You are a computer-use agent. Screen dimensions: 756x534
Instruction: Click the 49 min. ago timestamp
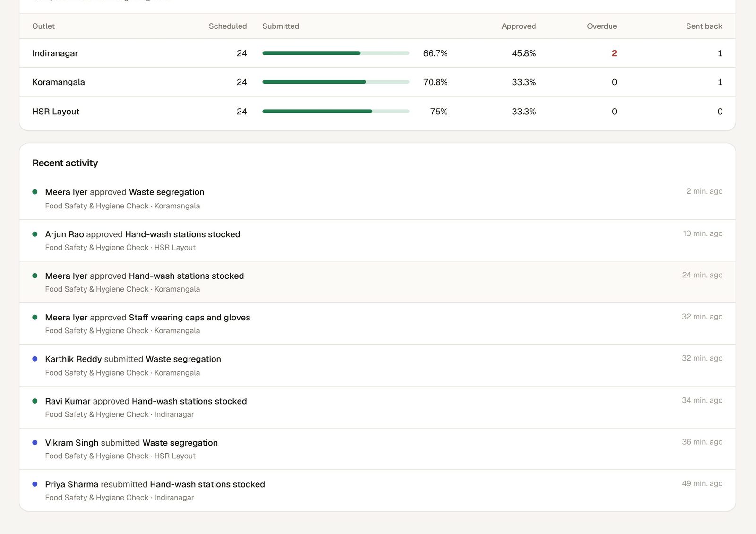(702, 483)
